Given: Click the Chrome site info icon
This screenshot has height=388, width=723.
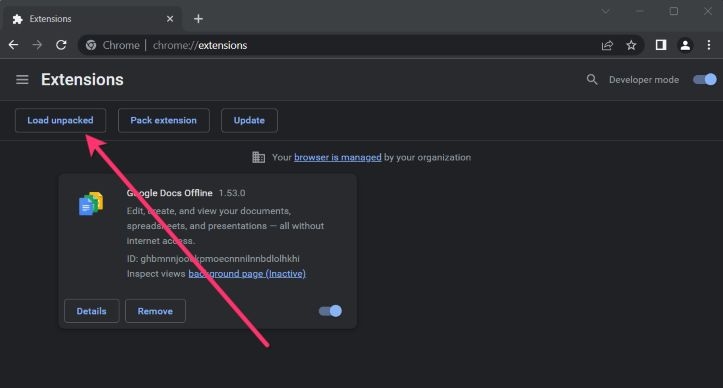Looking at the screenshot, I should [x=91, y=45].
